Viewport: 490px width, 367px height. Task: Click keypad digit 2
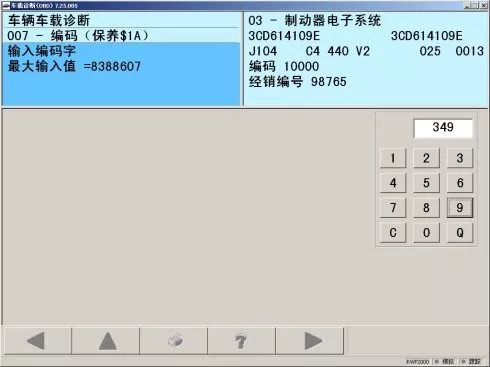[x=426, y=158]
